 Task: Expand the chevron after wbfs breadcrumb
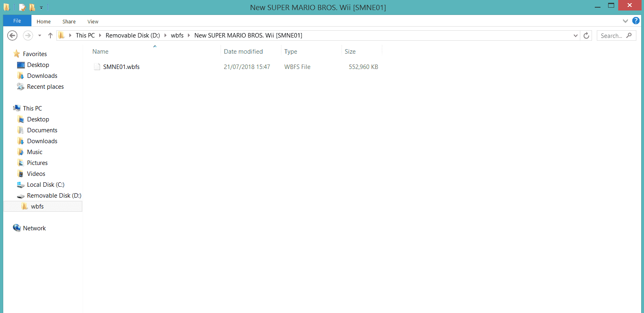tap(189, 35)
